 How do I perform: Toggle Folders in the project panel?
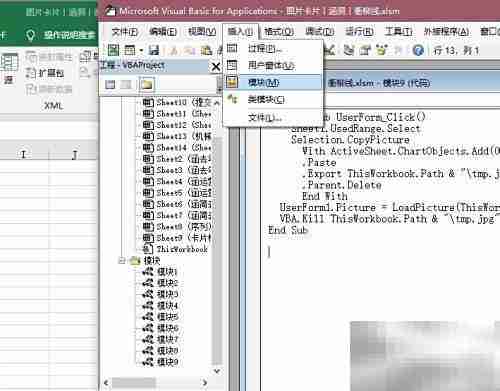pos(146,84)
